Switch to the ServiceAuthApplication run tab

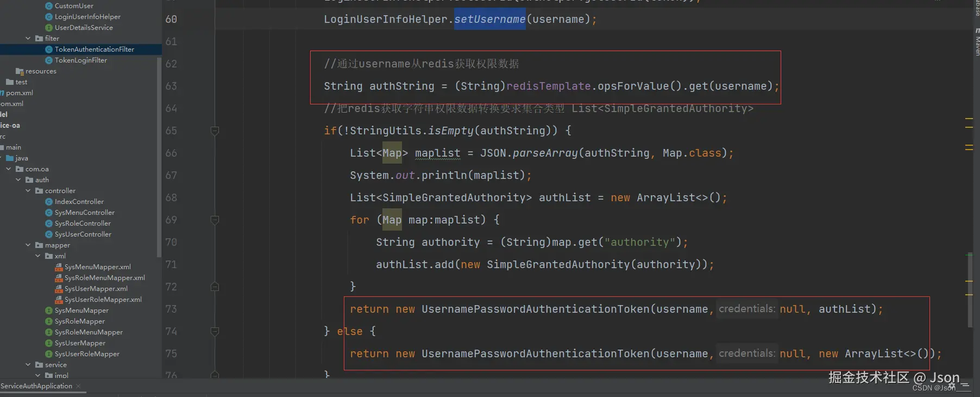tap(36, 386)
